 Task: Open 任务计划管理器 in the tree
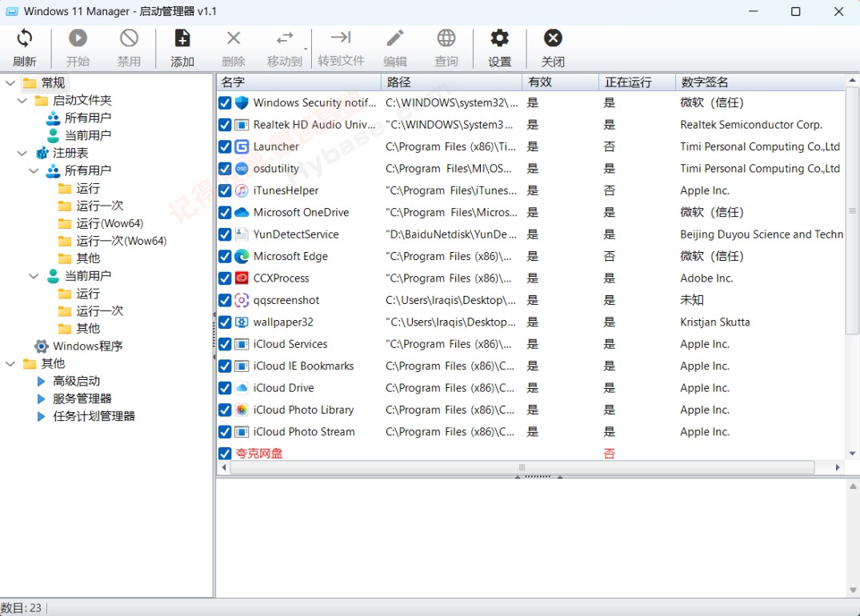point(94,416)
